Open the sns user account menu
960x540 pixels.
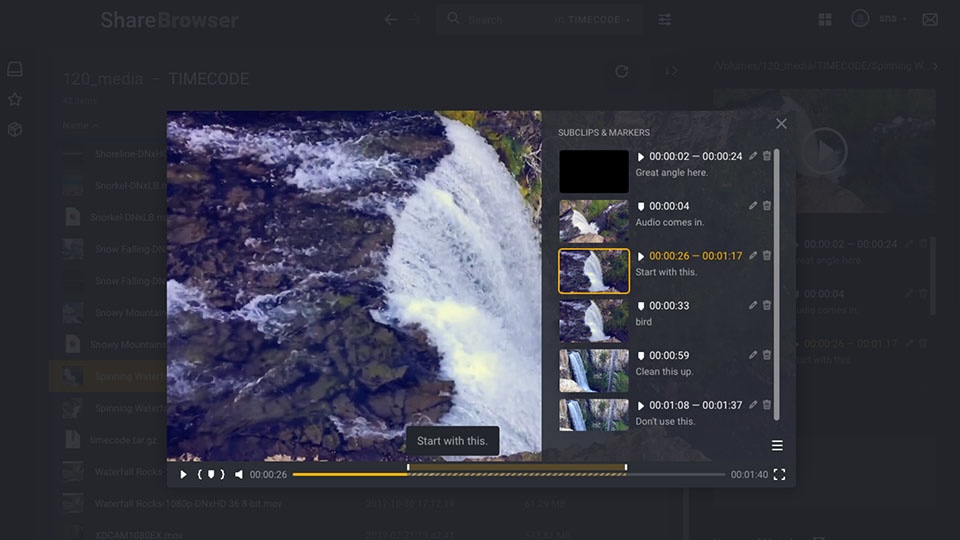point(879,19)
